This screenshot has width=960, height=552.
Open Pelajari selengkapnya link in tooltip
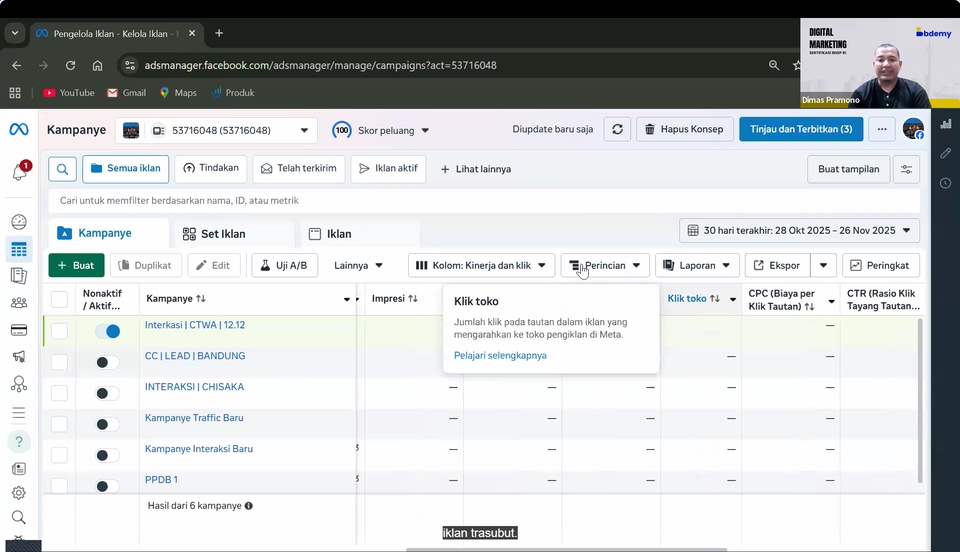(x=500, y=356)
